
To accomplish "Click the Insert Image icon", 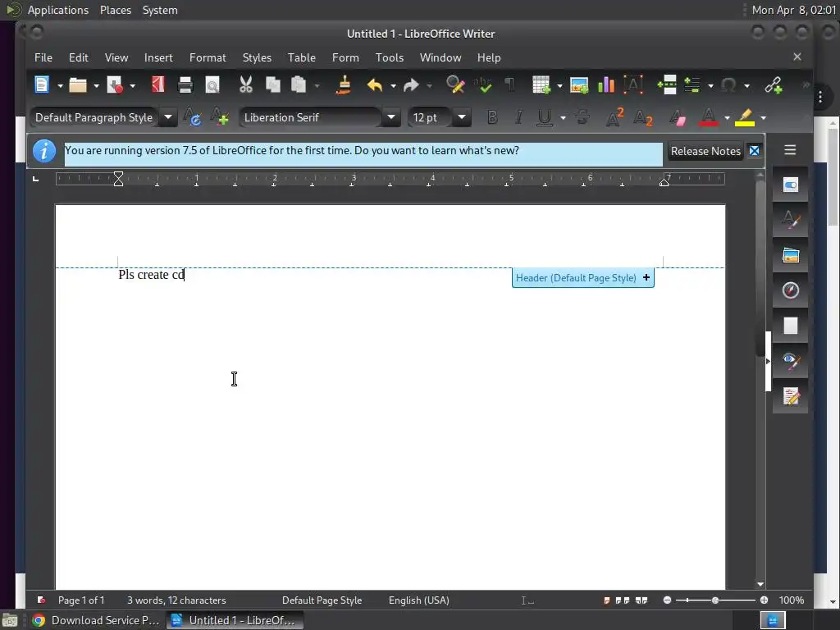I will [x=579, y=84].
